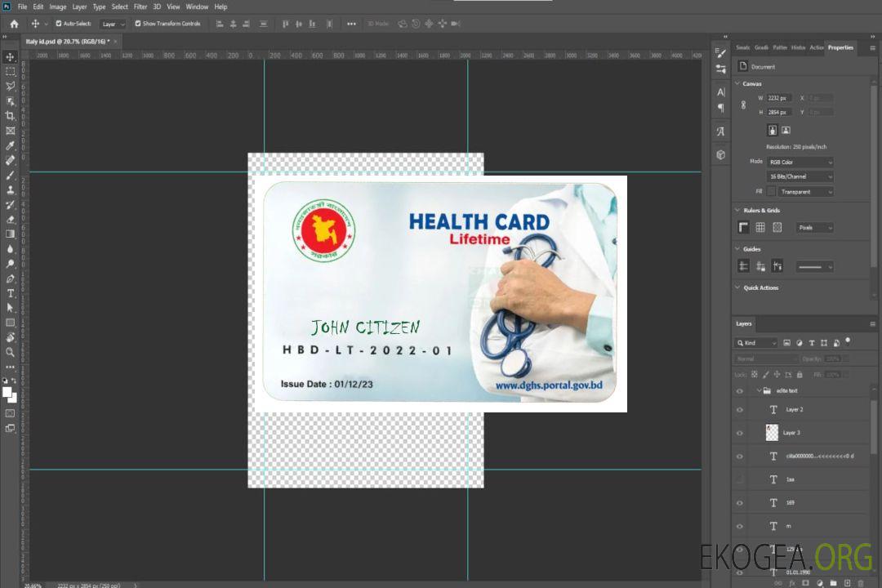882x588 pixels.
Task: Open the Window menu
Action: (197, 7)
